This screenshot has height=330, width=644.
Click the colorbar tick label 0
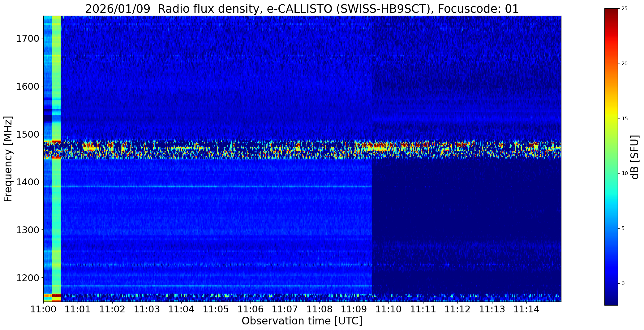tap(623, 283)
